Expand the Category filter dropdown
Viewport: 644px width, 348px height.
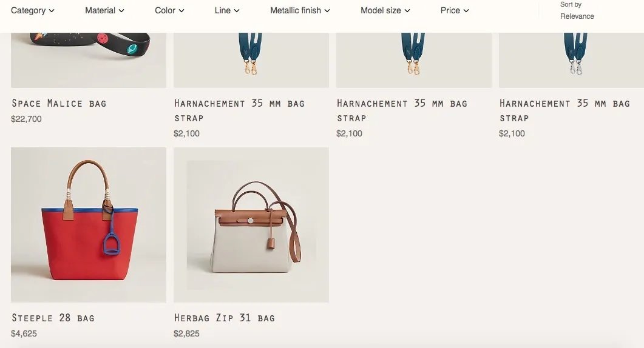coord(32,11)
